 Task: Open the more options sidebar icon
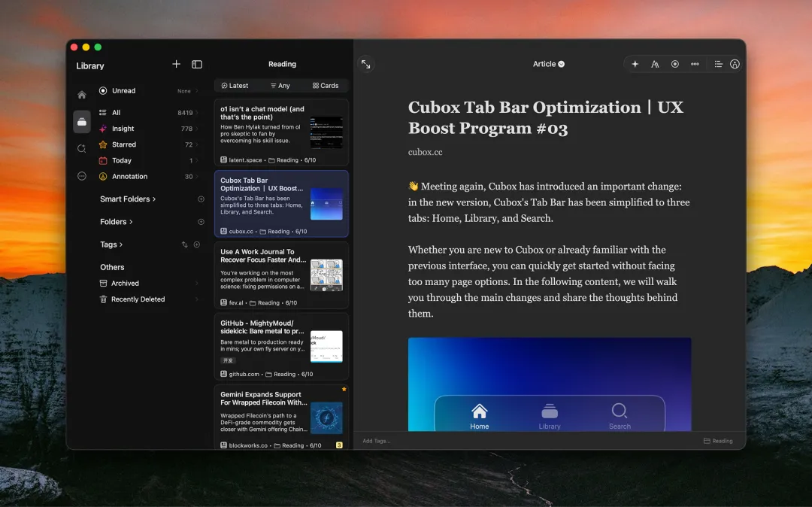[82, 176]
